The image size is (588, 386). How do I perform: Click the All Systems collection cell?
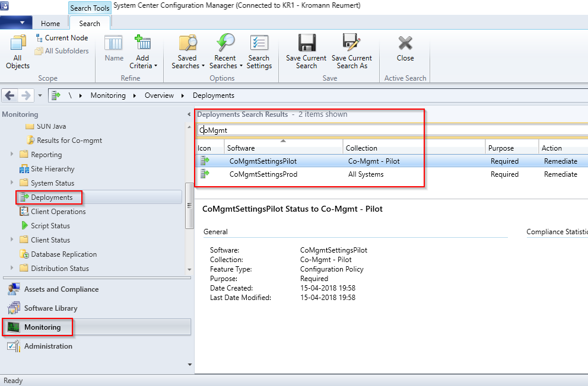click(365, 174)
